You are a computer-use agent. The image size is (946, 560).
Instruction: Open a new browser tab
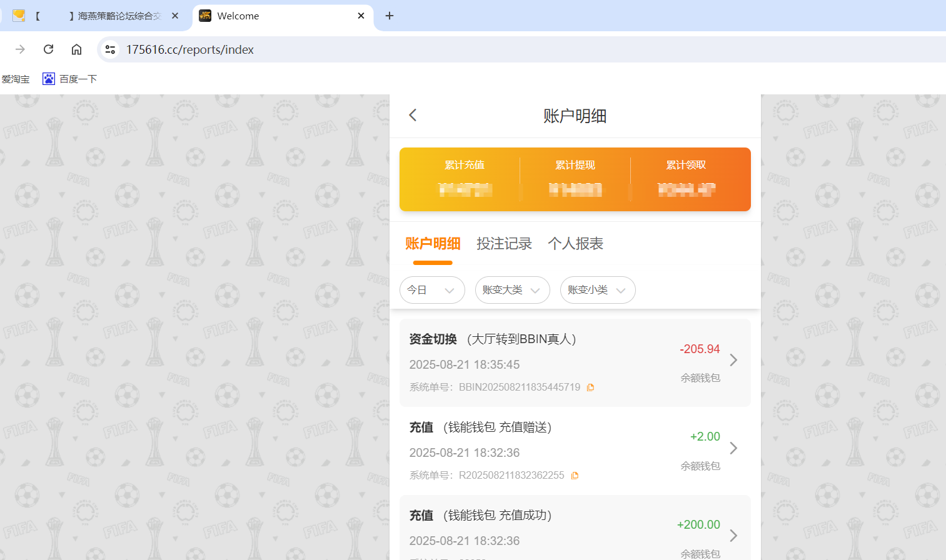[x=390, y=16]
